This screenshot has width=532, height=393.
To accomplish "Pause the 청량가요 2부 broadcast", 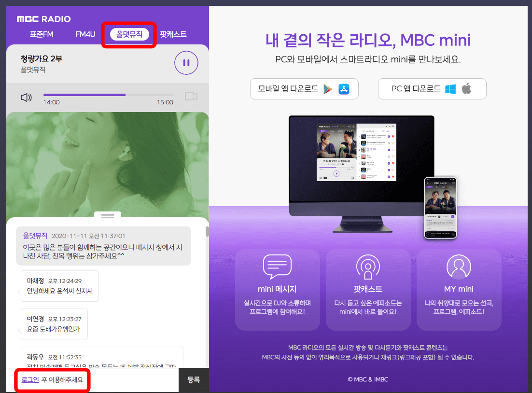I will tap(186, 63).
